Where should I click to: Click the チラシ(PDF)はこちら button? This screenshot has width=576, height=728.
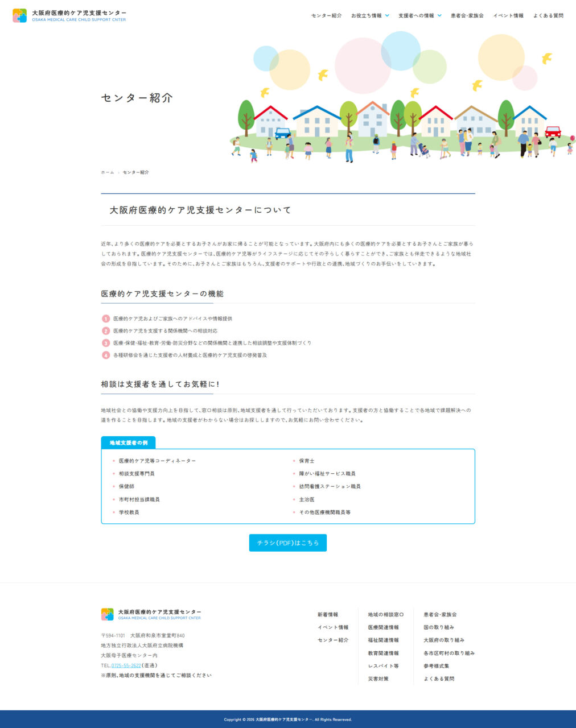(287, 543)
